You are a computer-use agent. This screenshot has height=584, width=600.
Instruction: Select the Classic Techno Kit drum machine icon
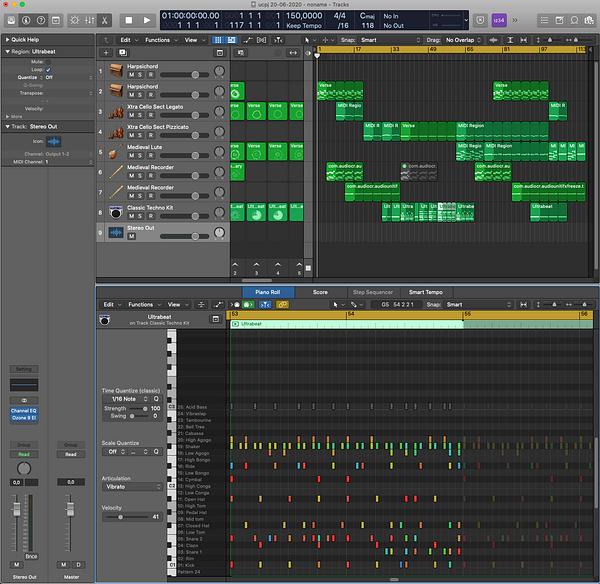pos(115,212)
